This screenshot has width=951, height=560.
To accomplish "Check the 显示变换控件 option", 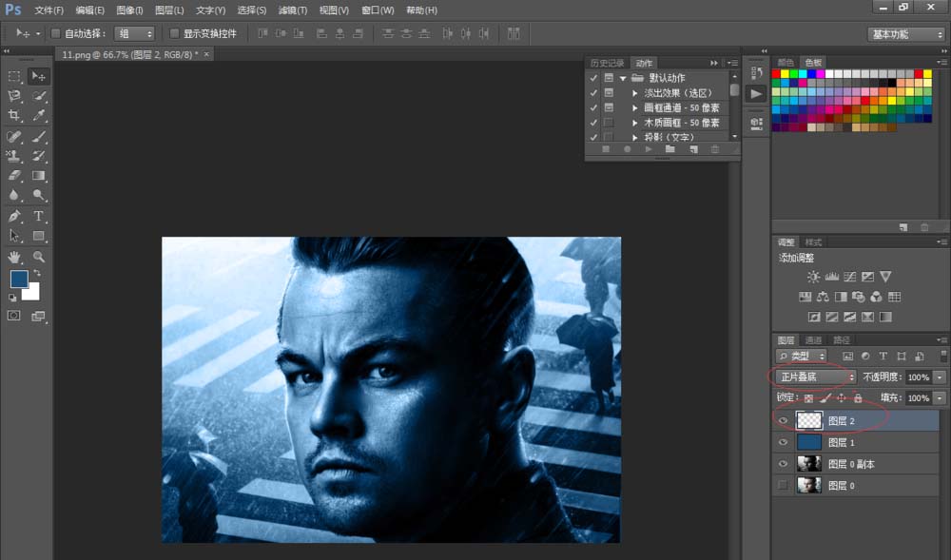I will (174, 33).
